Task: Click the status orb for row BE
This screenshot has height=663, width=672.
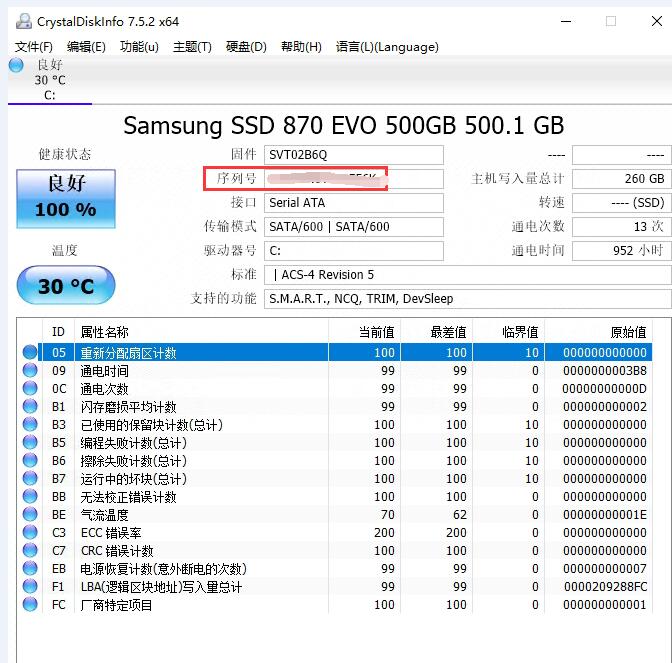Action: [30, 514]
